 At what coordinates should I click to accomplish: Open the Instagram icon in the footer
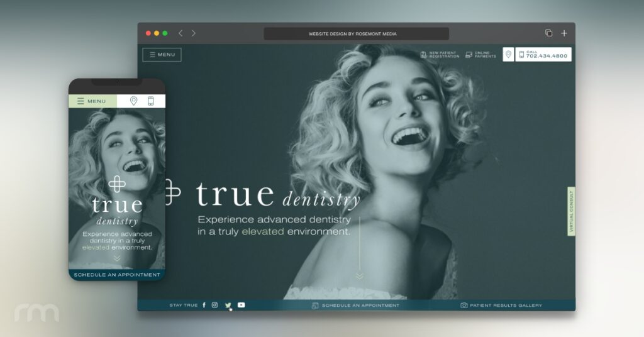click(214, 305)
